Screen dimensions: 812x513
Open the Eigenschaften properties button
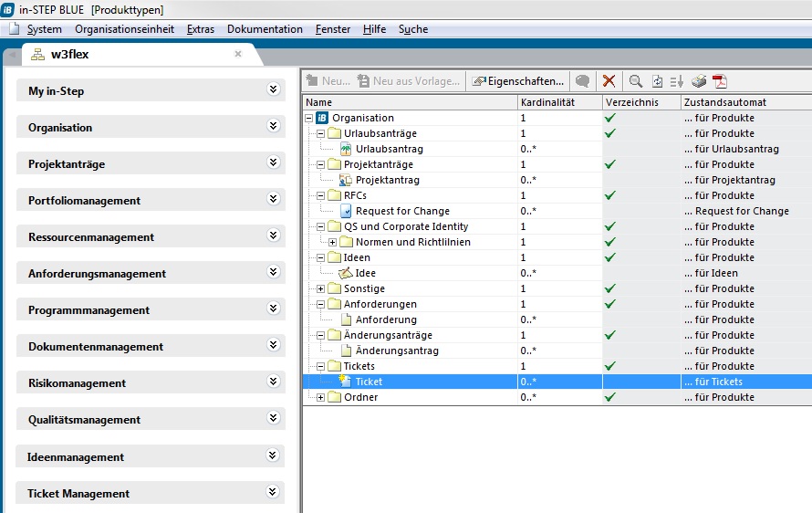tap(517, 81)
